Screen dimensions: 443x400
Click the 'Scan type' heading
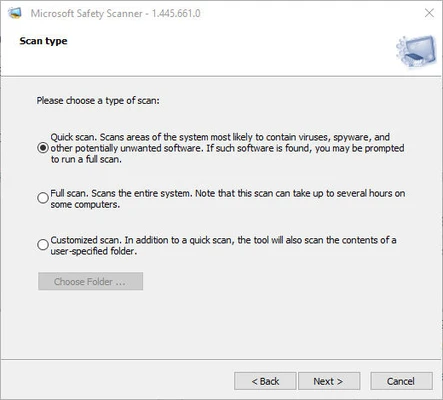tap(43, 41)
